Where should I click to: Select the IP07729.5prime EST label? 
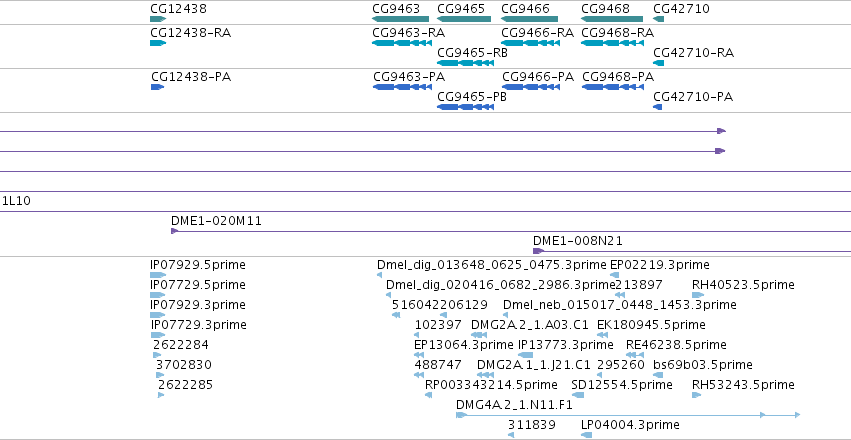click(x=198, y=285)
